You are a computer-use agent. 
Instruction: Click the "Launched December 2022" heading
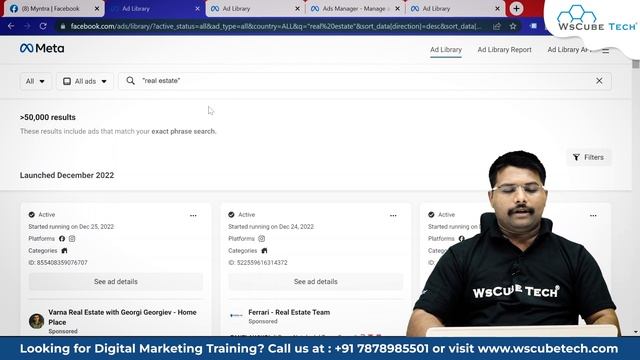click(x=67, y=175)
